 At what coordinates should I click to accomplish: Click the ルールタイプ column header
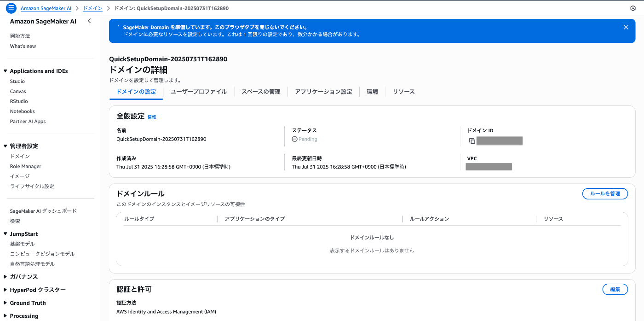tap(139, 219)
